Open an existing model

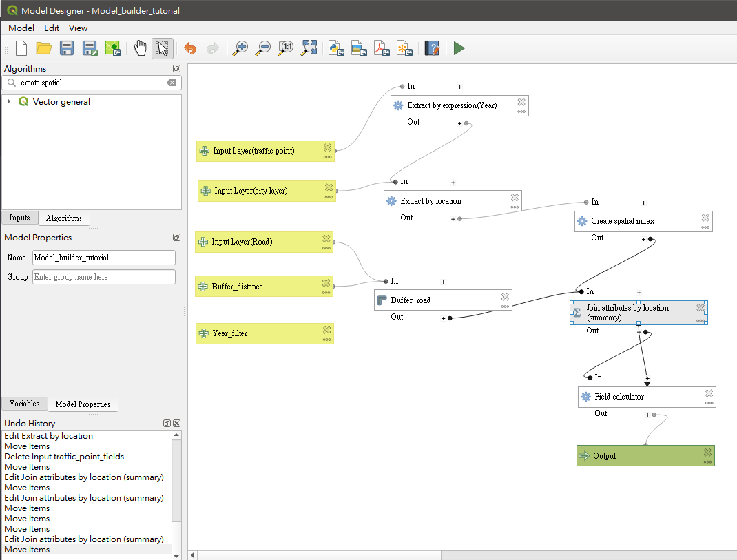point(44,48)
